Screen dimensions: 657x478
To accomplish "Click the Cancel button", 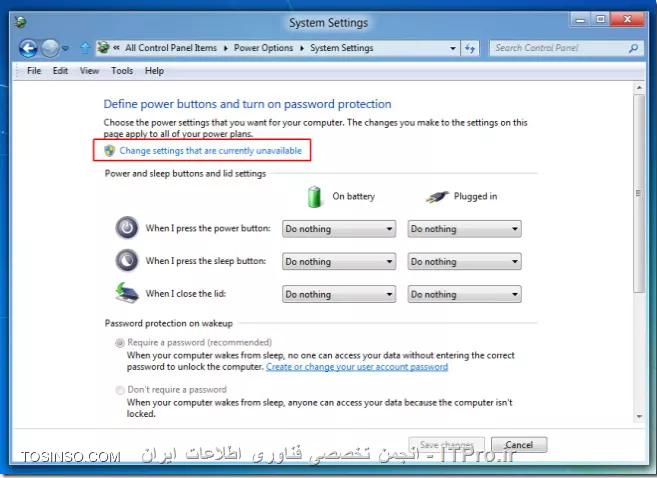I will pos(519,444).
